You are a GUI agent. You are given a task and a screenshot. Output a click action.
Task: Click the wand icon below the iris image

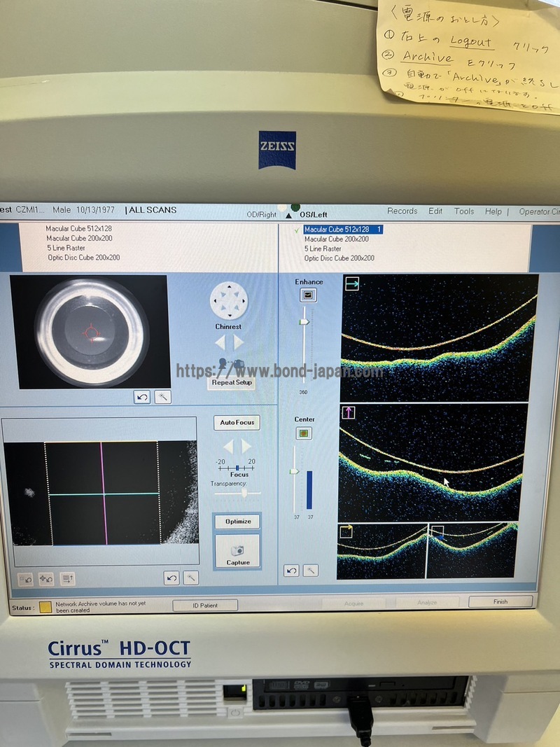pyautogui.click(x=163, y=397)
